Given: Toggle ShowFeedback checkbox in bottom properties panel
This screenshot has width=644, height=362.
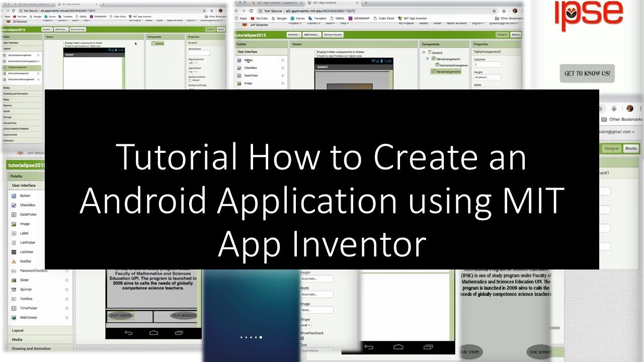Looking at the screenshot, I should click(302, 338).
